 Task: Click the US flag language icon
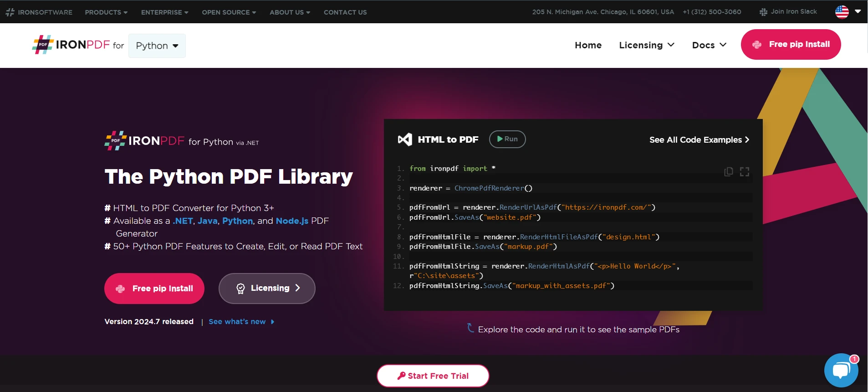coord(842,12)
